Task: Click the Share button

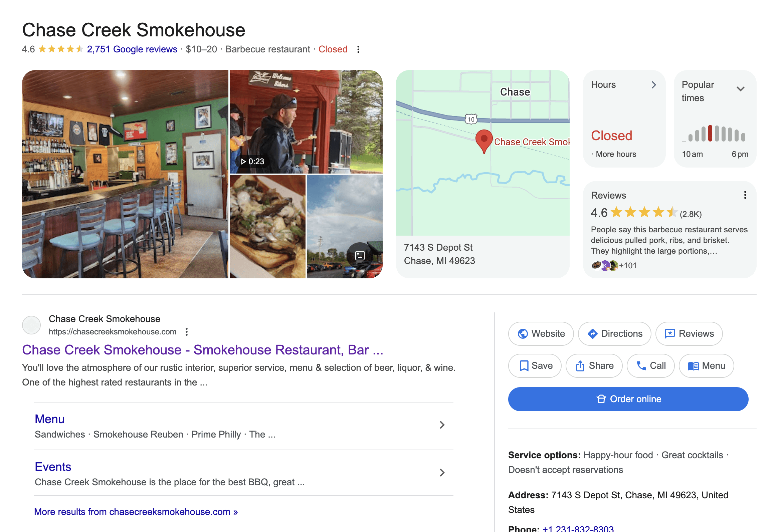Action: coord(594,365)
